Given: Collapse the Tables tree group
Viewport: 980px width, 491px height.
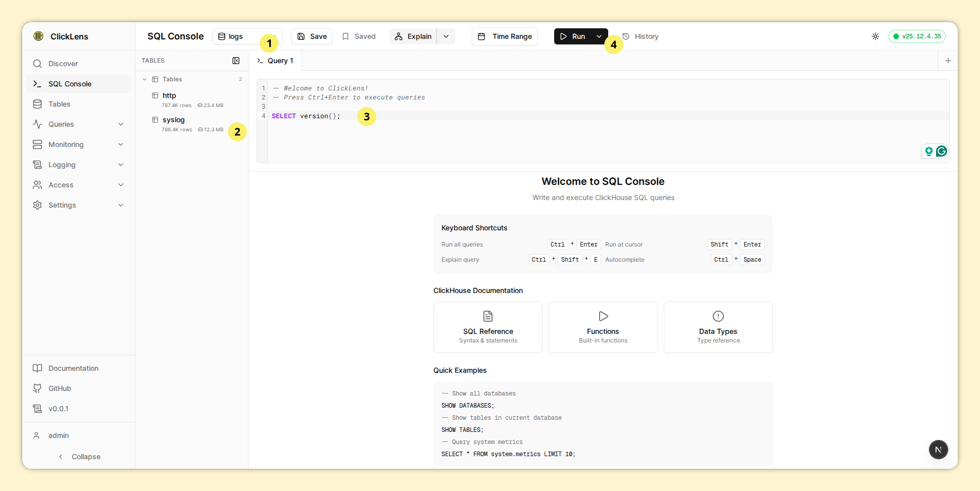Looking at the screenshot, I should point(144,79).
